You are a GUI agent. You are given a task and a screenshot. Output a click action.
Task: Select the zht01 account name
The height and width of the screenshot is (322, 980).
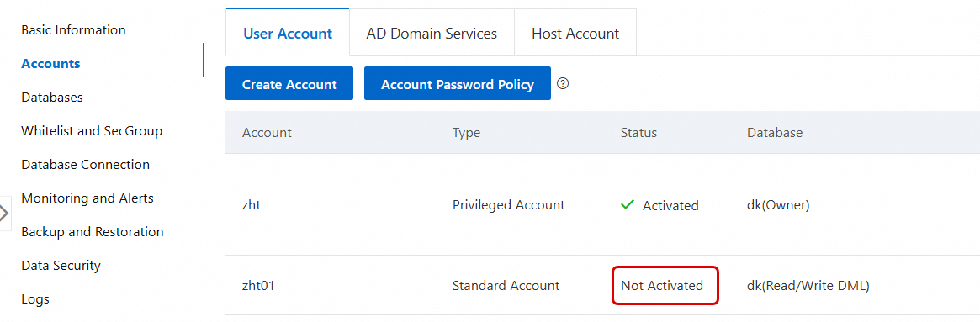point(259,287)
